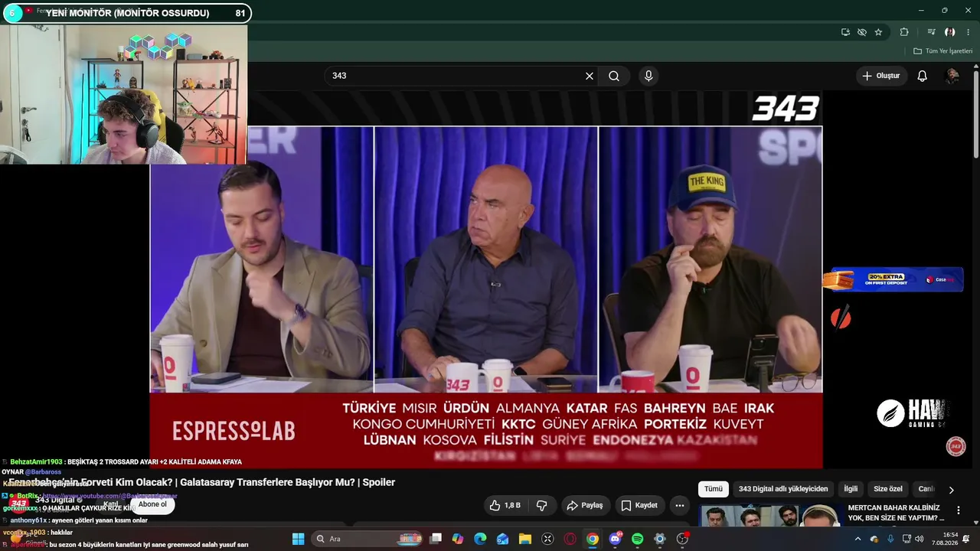Show hidden system tray icons
Image resolution: width=980 pixels, height=551 pixels.
pos(857,539)
